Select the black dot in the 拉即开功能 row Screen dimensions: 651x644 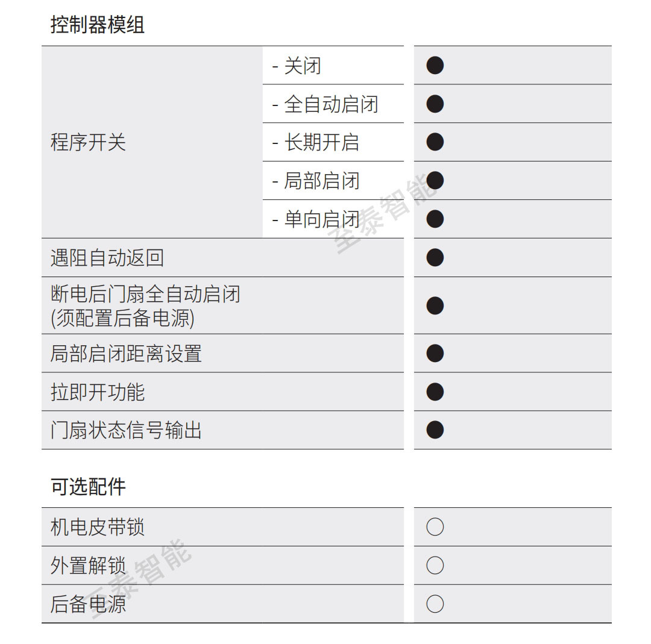pyautogui.click(x=435, y=392)
